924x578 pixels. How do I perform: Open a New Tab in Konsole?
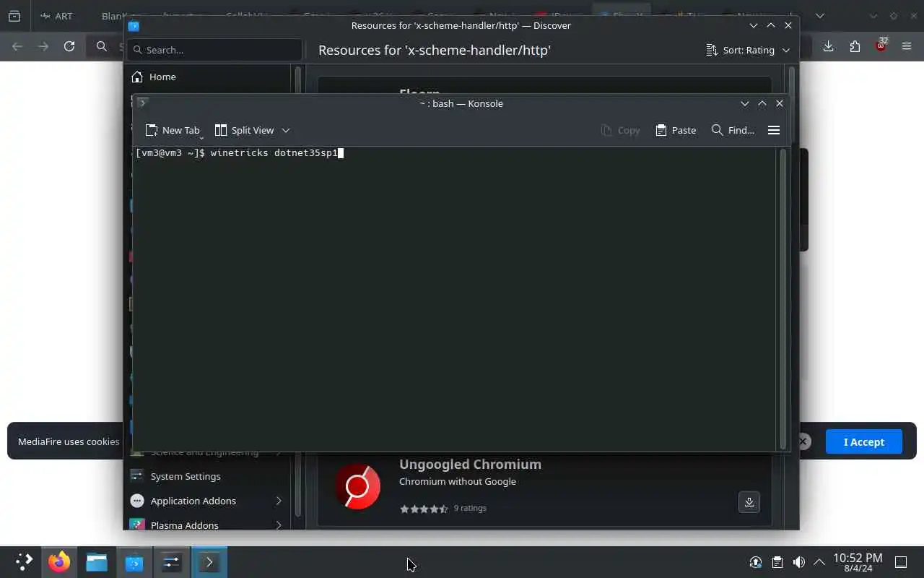tap(172, 130)
